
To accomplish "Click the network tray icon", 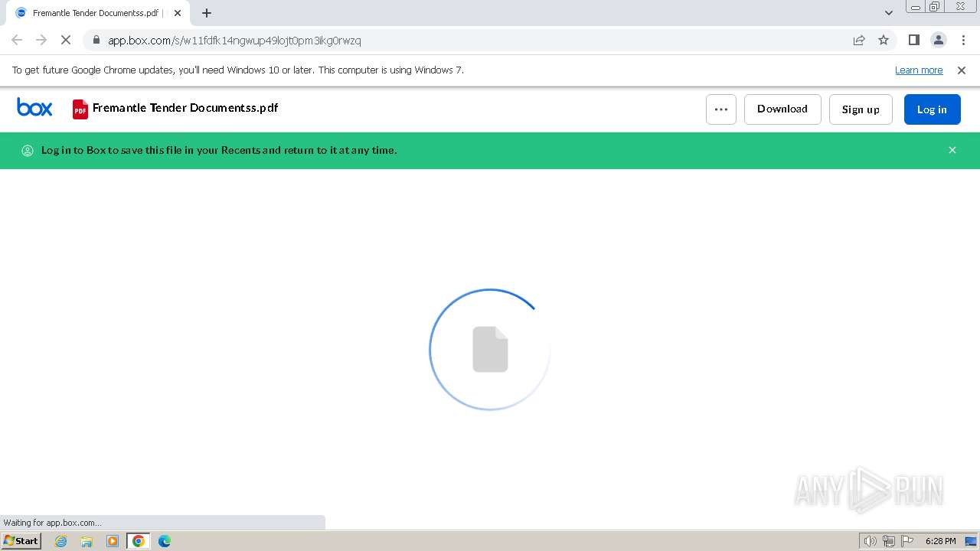I will point(889,541).
